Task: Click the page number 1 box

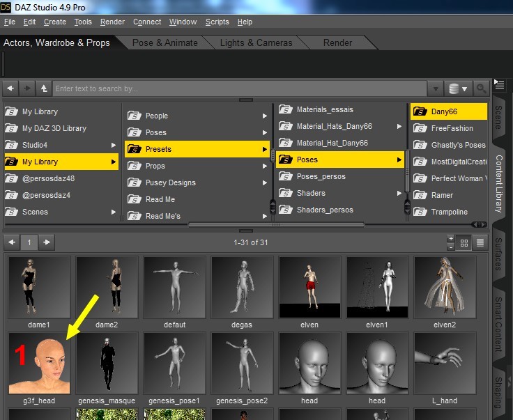Action: tap(29, 242)
